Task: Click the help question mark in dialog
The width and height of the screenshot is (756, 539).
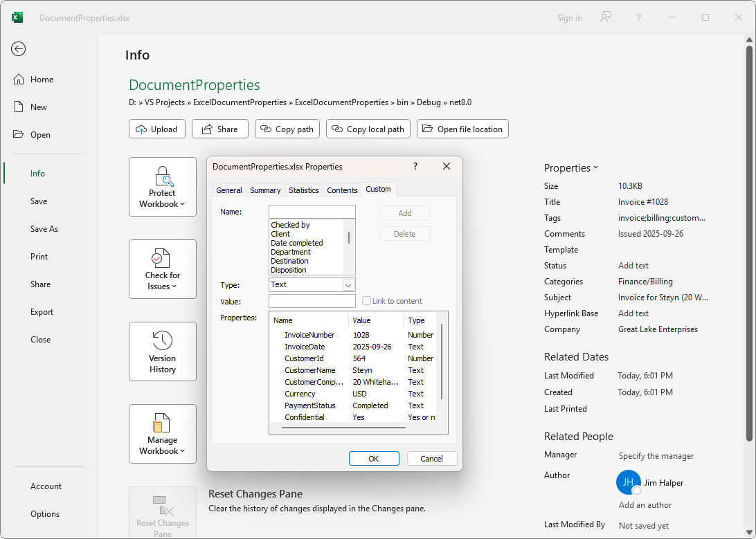Action: point(415,166)
